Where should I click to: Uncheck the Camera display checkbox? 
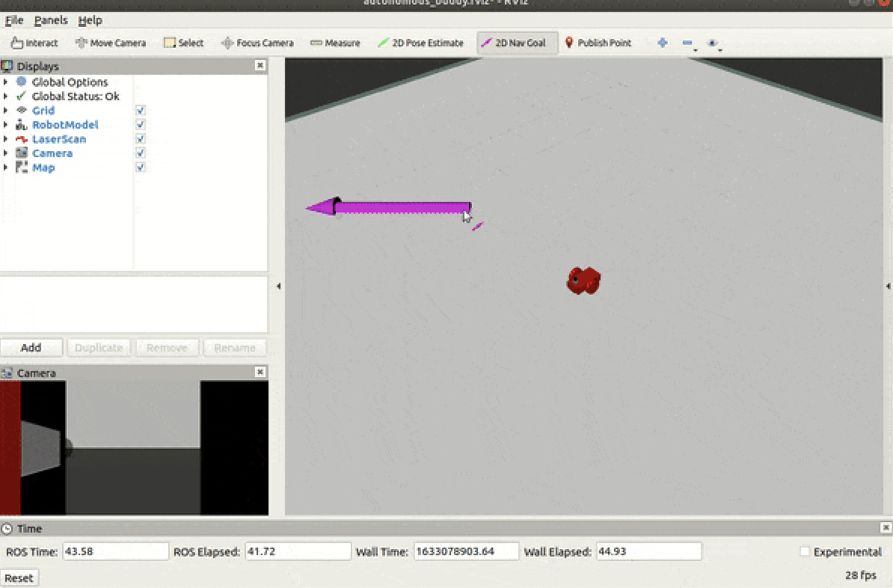(x=140, y=153)
